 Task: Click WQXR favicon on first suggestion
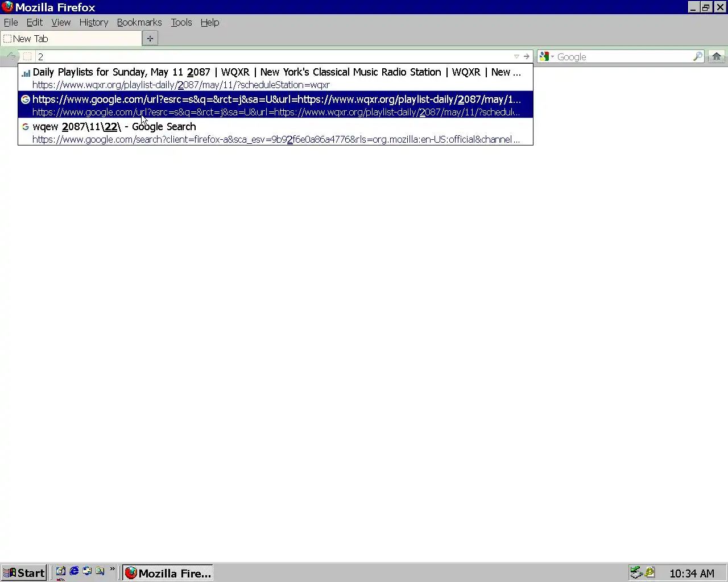click(x=26, y=73)
